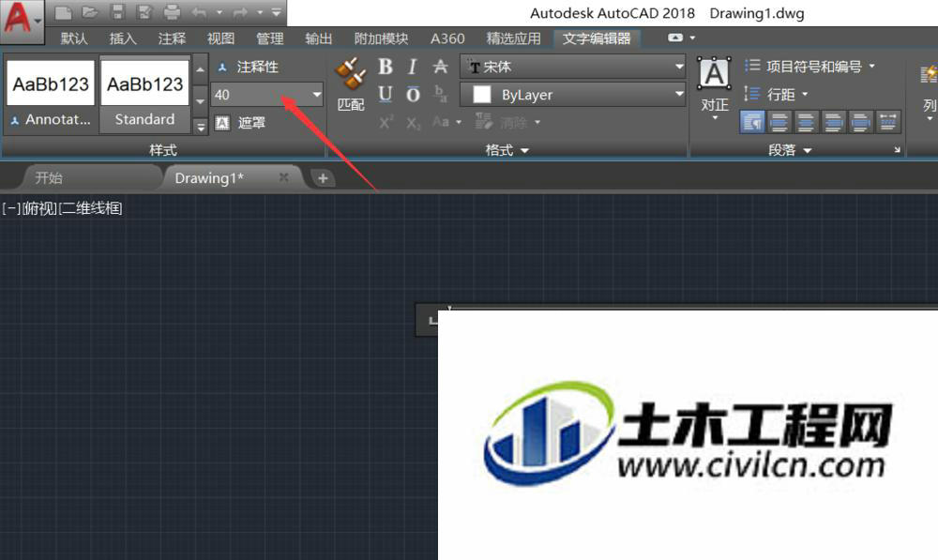Click the subscript X icon
The height and width of the screenshot is (560, 938).
point(414,123)
